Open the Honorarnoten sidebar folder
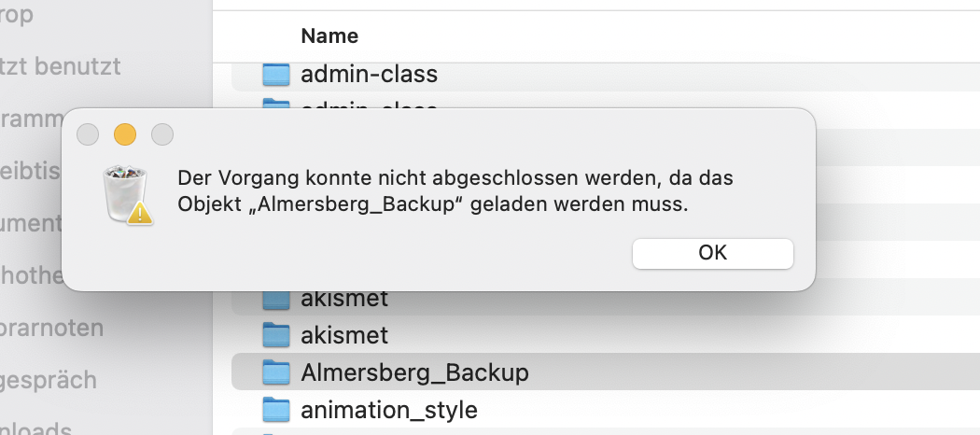 pyautogui.click(x=51, y=329)
